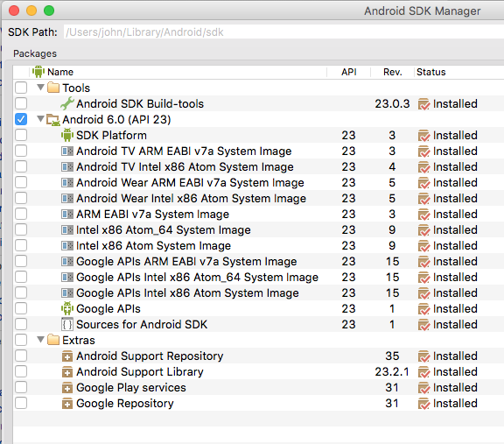Image resolution: width=504 pixels, height=444 pixels.
Task: Enable the Android Support Library checkbox
Action: tap(21, 371)
